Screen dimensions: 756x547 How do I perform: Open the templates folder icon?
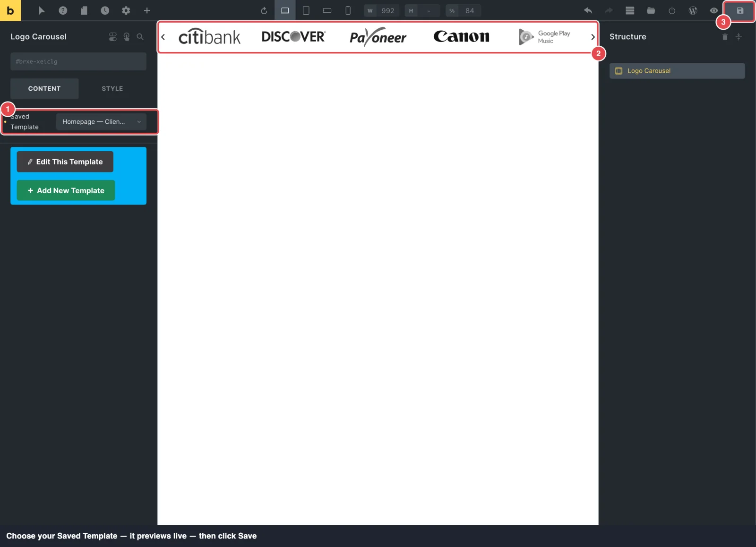651,10
